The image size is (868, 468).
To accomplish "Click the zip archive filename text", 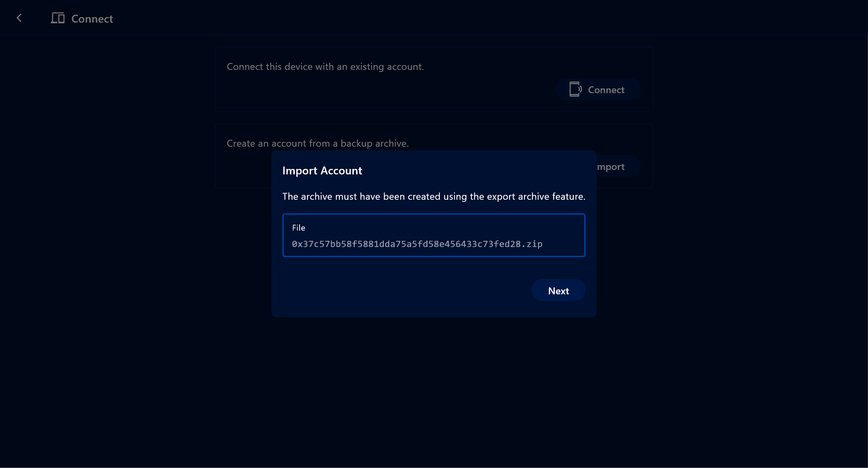I will coord(417,244).
